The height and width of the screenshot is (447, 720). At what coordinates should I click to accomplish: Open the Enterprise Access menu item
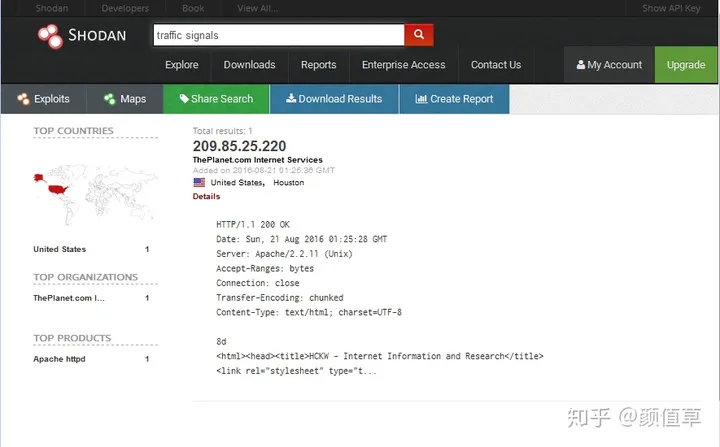tap(404, 65)
